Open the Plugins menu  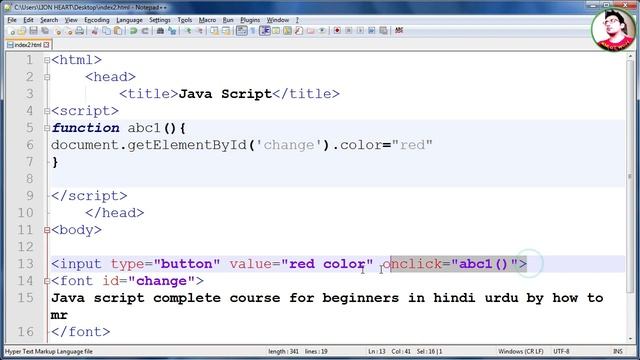coord(250,20)
